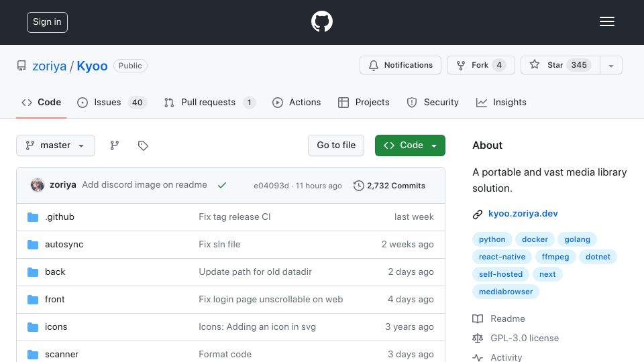Open the zoriya owner profile link
Viewport: 644px width, 362px height.
click(x=49, y=66)
